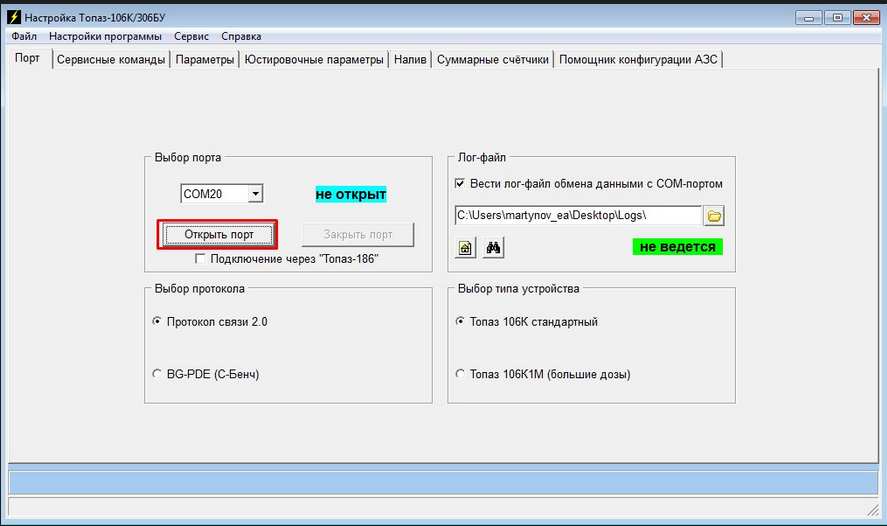Click the Открыть порт button
Image resolution: width=887 pixels, height=526 pixels.
point(219,234)
